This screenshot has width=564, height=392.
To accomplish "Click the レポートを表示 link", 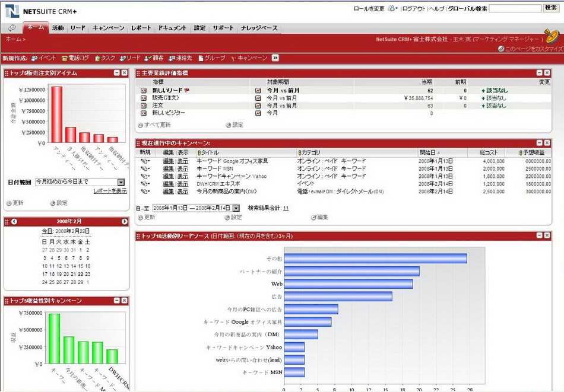I will pos(110,191).
